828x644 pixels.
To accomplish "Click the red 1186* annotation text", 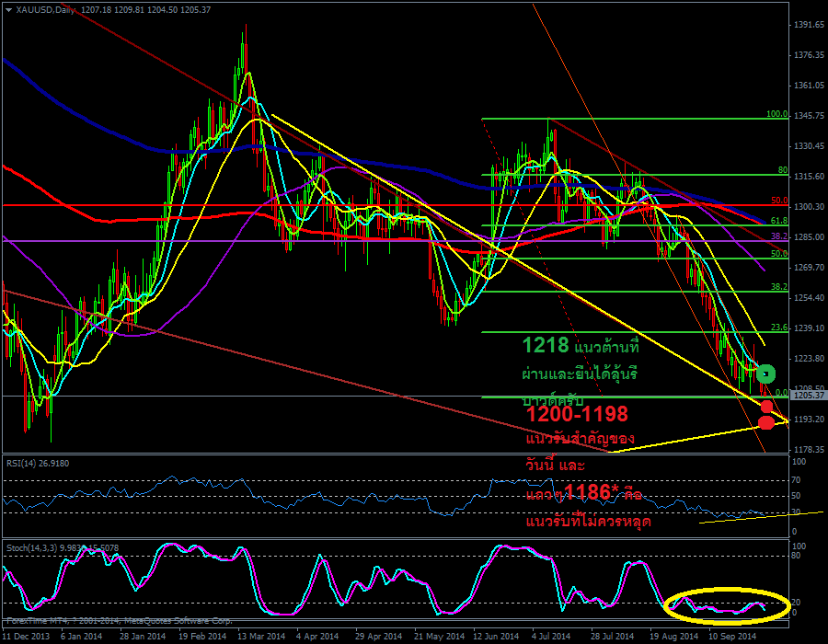I will (587, 493).
